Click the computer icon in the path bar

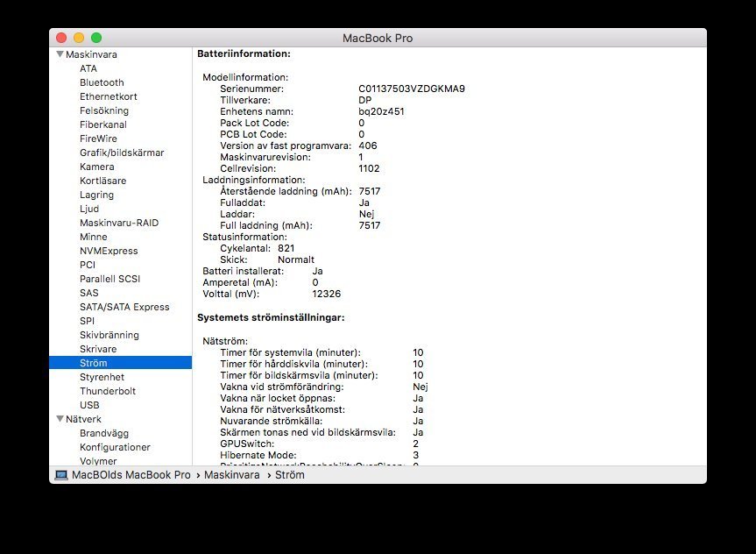click(x=60, y=475)
